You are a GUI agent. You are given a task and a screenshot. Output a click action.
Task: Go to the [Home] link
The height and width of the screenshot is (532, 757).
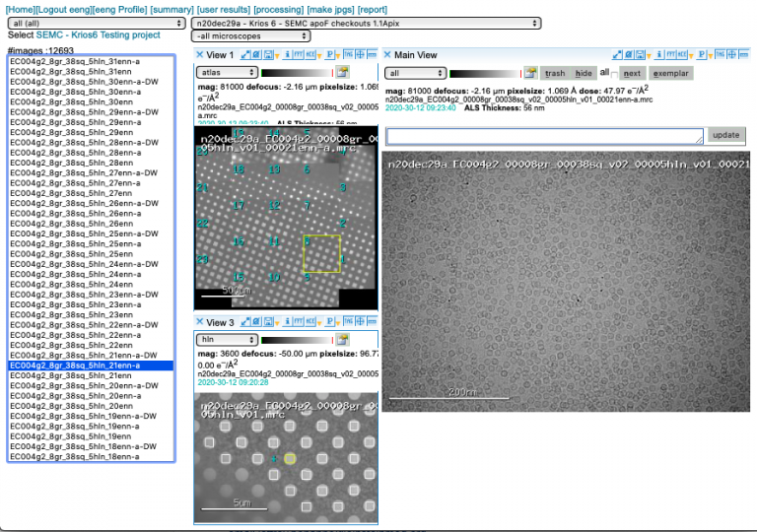tap(21, 10)
